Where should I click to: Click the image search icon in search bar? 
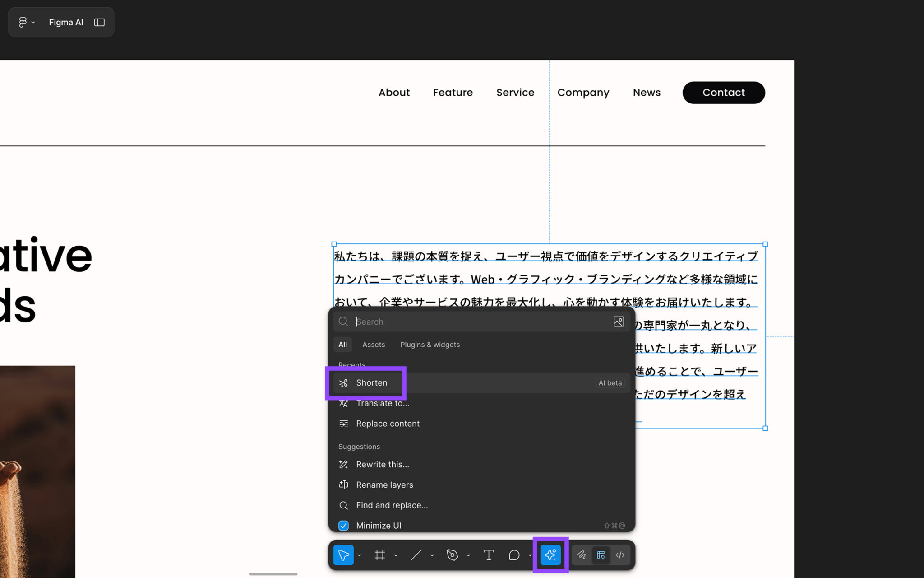click(618, 322)
